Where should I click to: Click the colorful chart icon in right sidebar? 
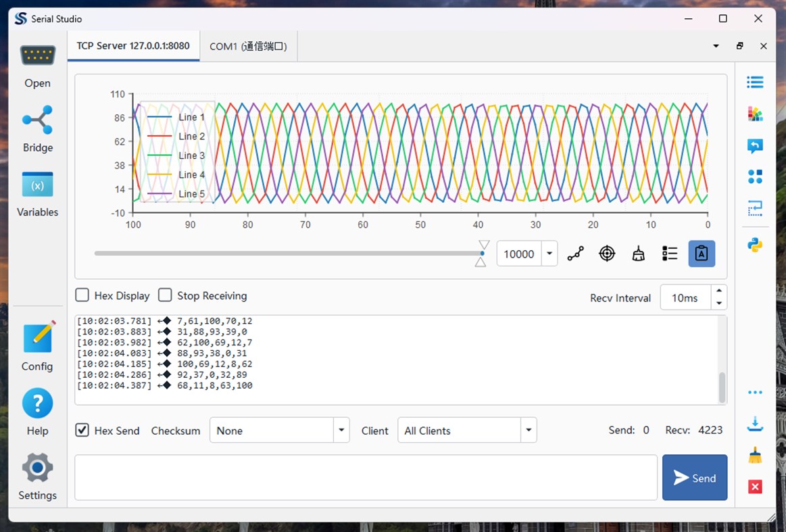[755, 114]
